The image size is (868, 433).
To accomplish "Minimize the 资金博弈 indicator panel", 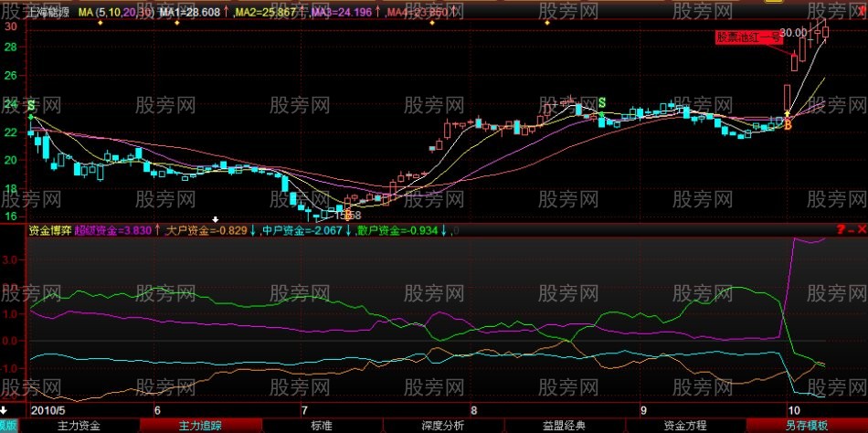I will click(x=850, y=230).
